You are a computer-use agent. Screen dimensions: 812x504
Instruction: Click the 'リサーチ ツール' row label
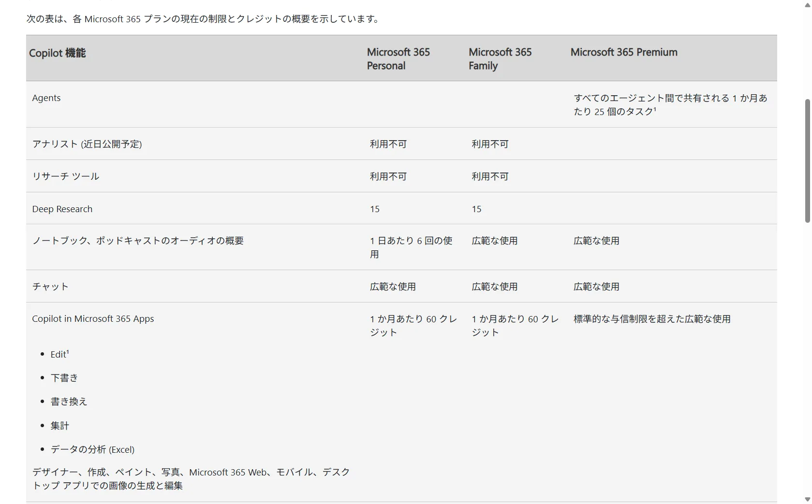coord(66,176)
